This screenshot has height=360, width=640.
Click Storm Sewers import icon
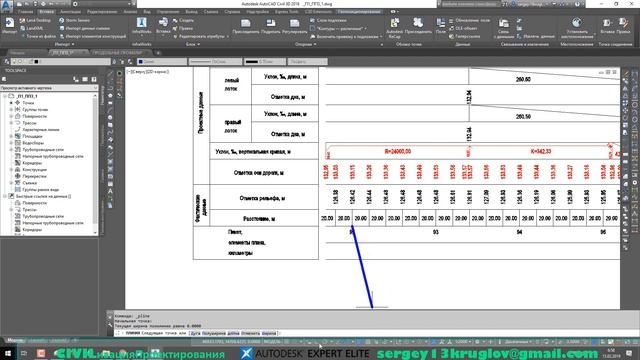click(x=62, y=20)
